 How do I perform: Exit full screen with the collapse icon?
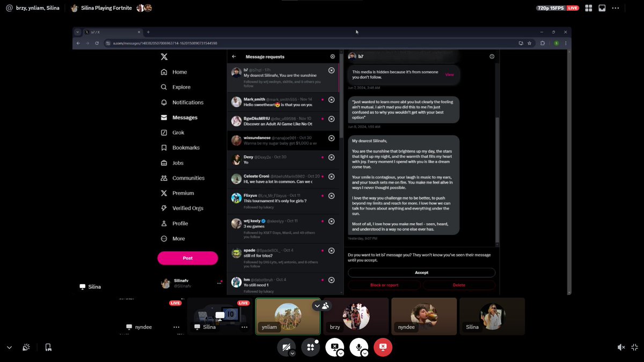635,348
